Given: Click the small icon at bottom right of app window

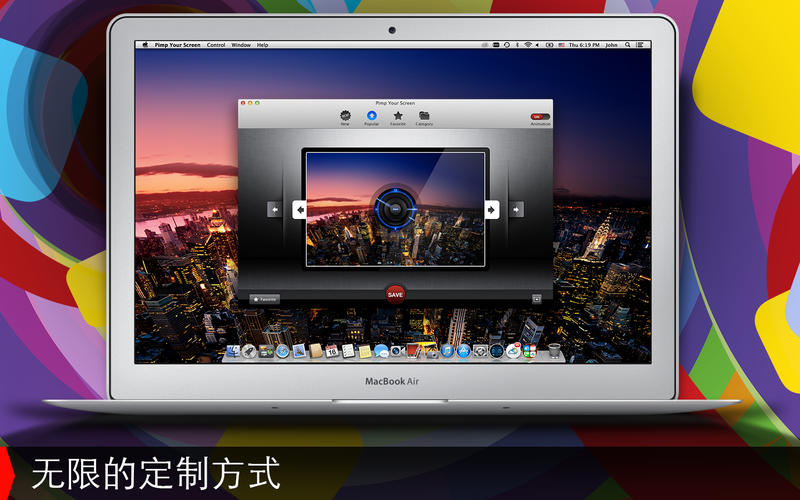Looking at the screenshot, I should click(x=536, y=299).
